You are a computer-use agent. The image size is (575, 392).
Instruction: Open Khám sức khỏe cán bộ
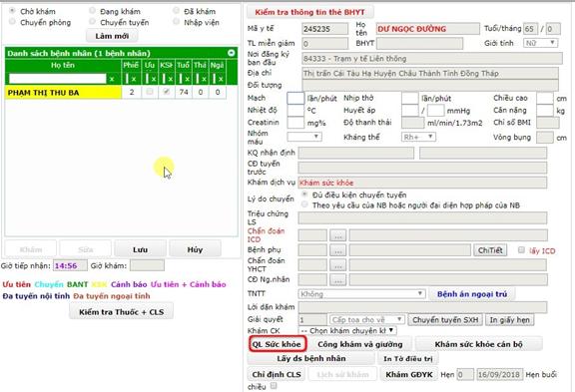point(478,344)
